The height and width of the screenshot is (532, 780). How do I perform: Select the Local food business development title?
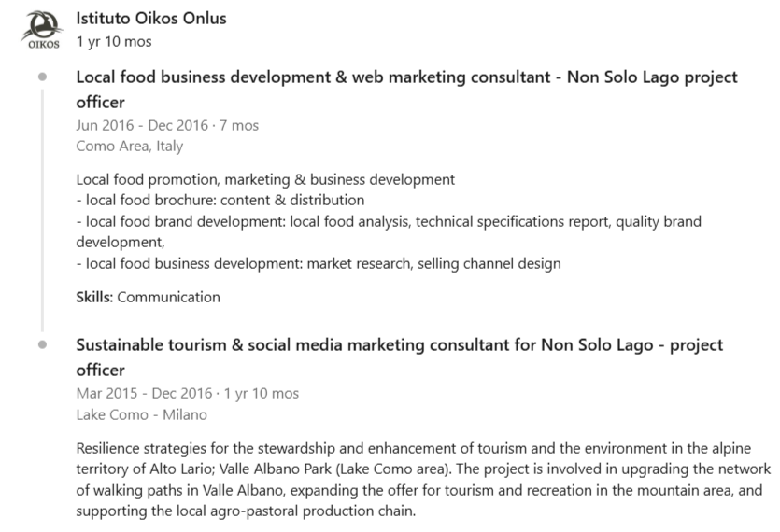406,90
